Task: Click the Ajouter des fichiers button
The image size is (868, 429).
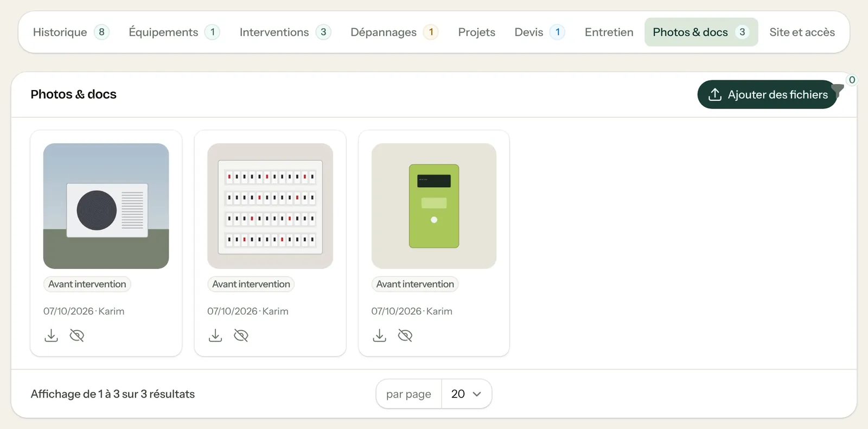Action: pos(767,94)
